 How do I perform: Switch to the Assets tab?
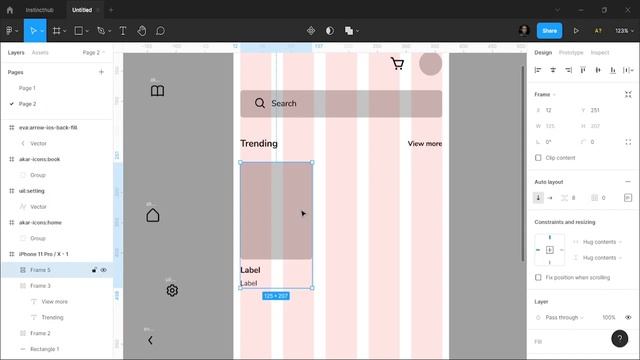(40, 52)
